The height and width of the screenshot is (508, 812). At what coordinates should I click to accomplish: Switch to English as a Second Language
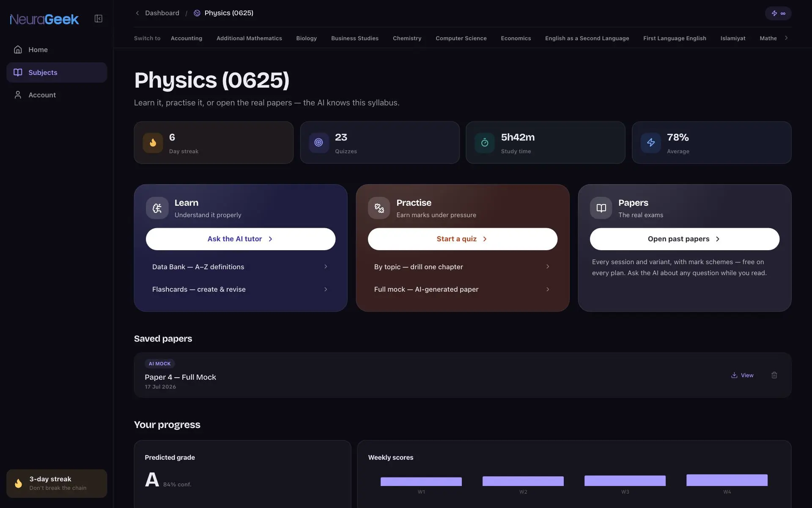point(587,38)
